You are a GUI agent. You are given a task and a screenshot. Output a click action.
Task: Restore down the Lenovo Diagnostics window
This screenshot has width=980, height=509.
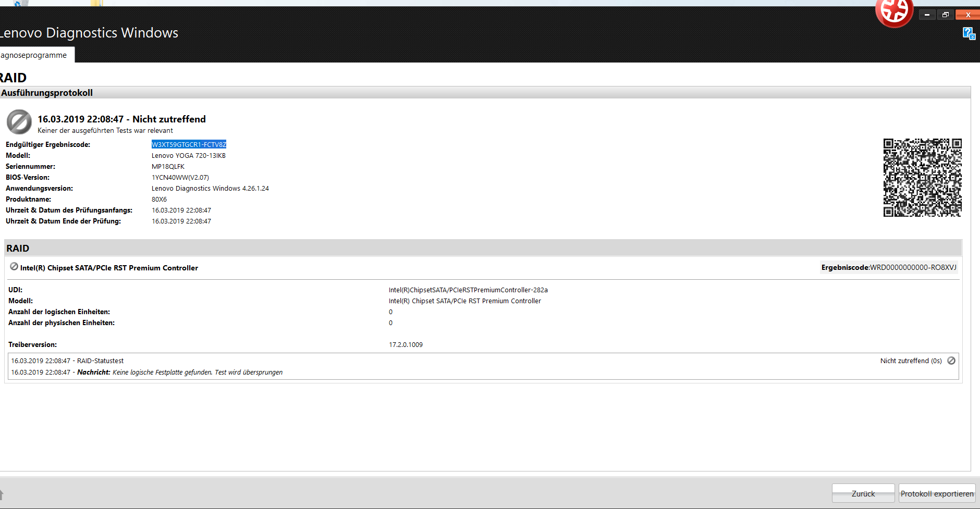[x=945, y=15]
